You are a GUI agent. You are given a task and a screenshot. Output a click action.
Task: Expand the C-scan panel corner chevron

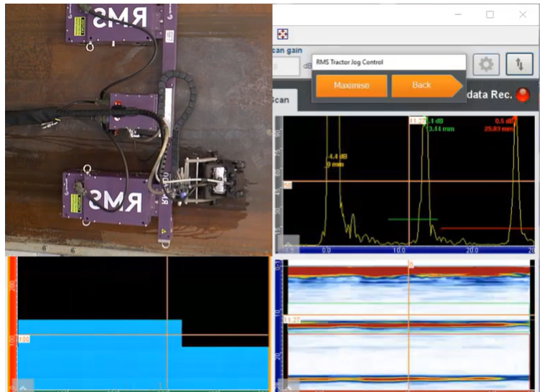pyautogui.click(x=24, y=386)
